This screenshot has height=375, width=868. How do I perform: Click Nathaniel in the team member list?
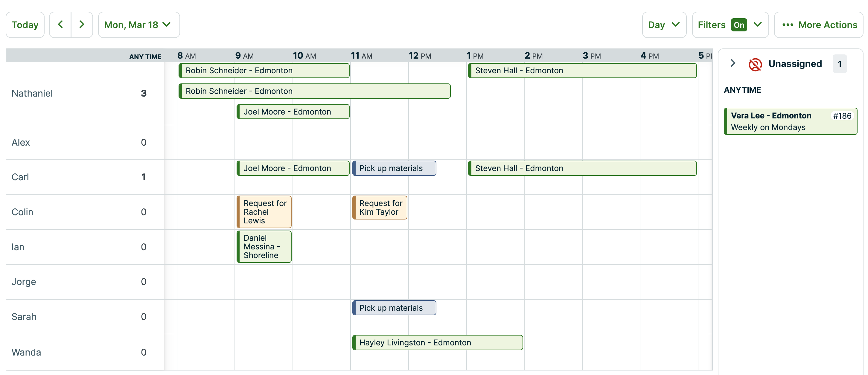(x=32, y=93)
